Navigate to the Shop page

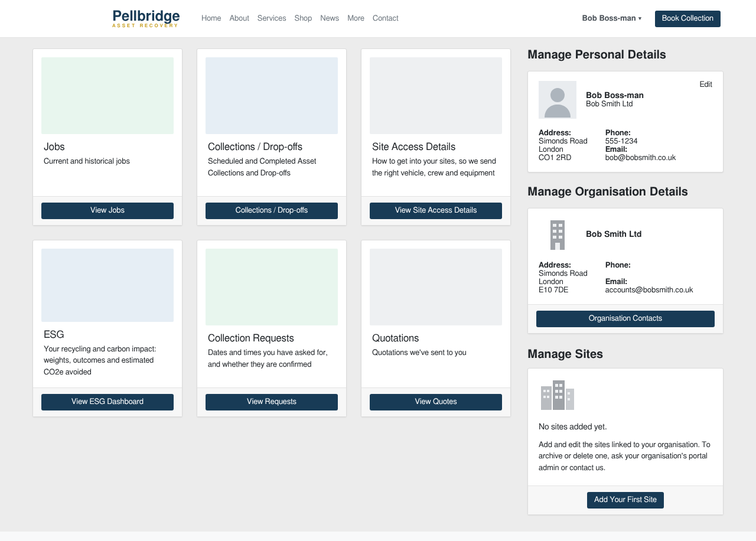coord(303,18)
